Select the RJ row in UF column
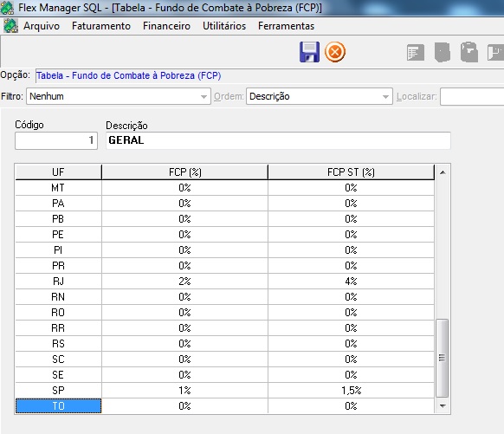This screenshot has width=504, height=434. pos(58,282)
